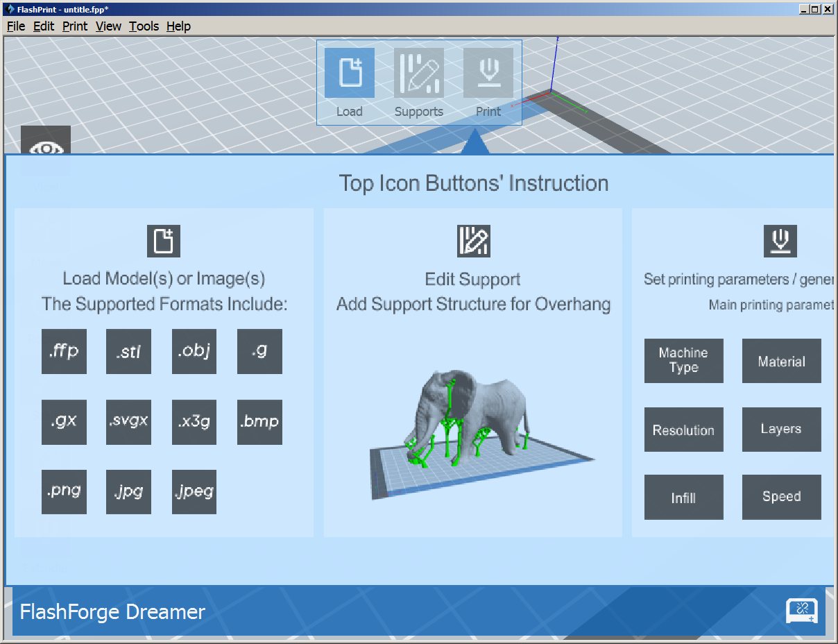
Task: Click the connect machine icon in the bottom bar
Action: [802, 611]
